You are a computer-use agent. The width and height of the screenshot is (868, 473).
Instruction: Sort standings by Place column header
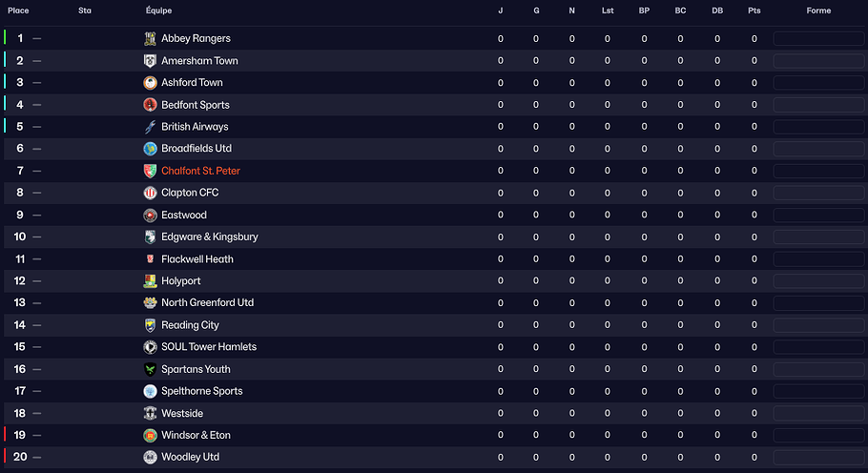point(18,10)
